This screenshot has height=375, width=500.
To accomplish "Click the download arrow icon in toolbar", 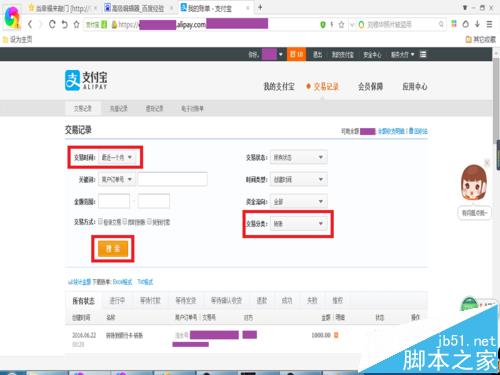I will click(x=477, y=24).
